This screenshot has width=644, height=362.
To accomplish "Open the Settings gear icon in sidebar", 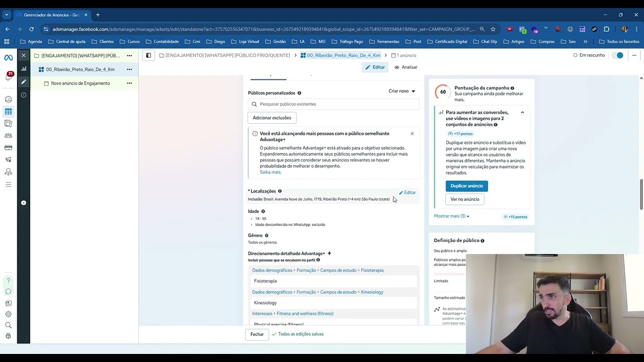I will click(9, 314).
